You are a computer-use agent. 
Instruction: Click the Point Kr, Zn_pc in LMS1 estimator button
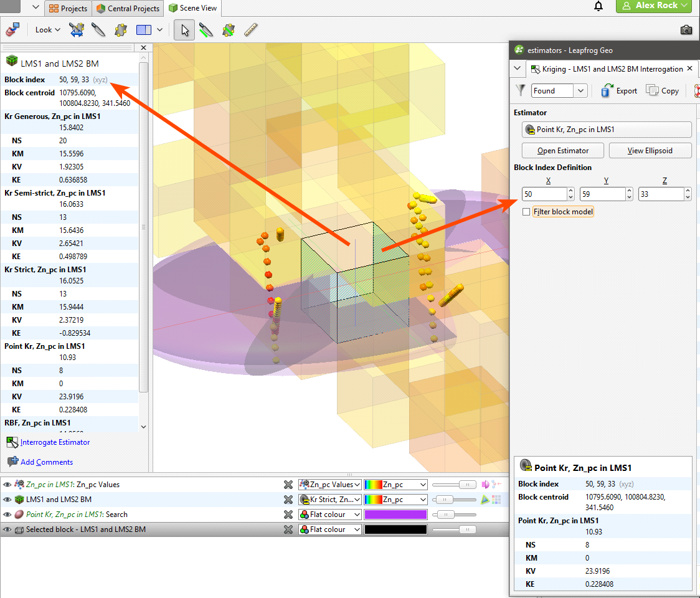(607, 130)
